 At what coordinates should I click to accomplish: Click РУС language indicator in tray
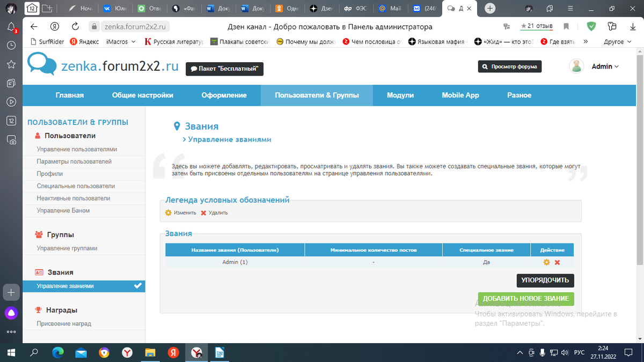(x=579, y=352)
